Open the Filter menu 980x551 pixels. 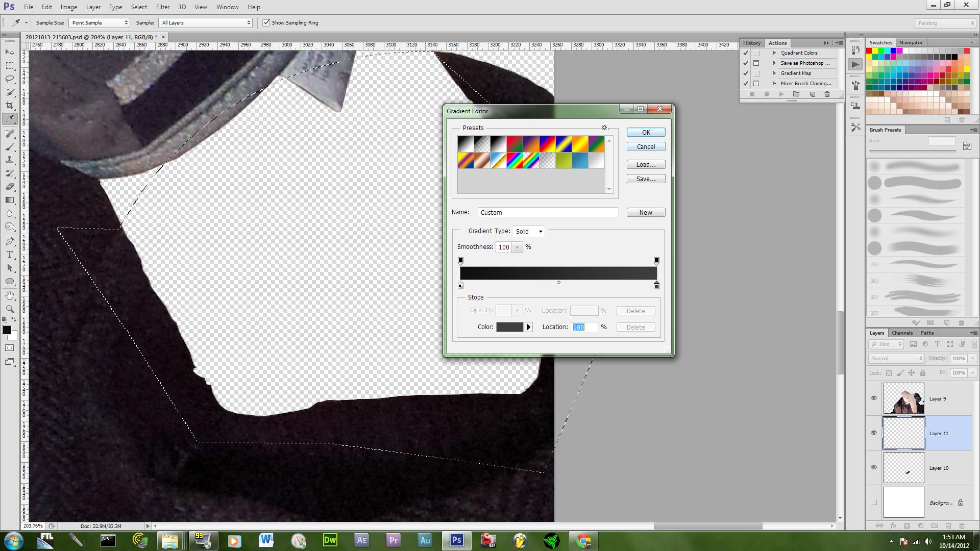pos(162,7)
